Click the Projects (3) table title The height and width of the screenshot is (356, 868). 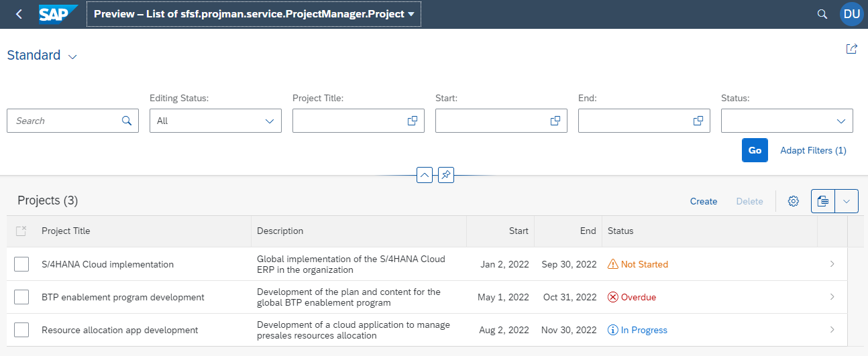[48, 200]
